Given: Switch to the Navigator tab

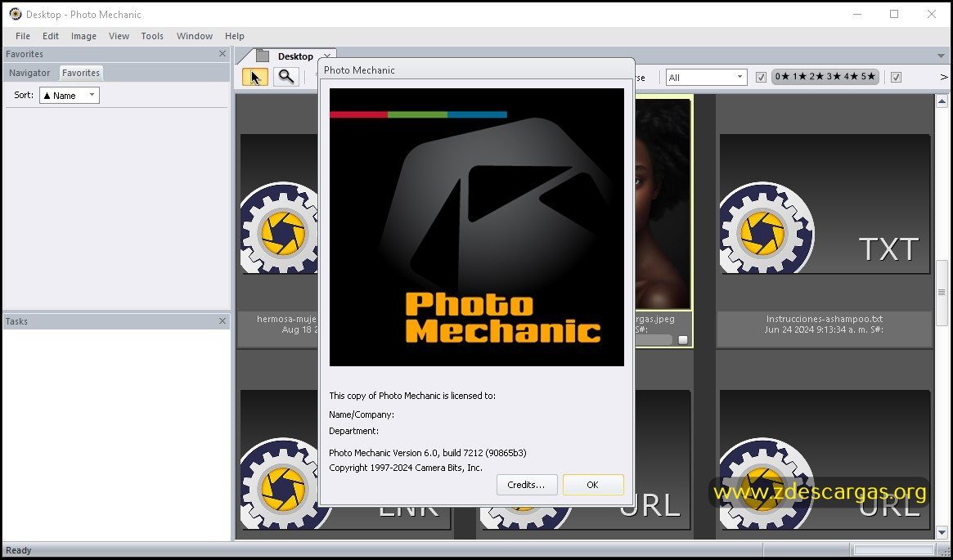Looking at the screenshot, I should tap(29, 73).
